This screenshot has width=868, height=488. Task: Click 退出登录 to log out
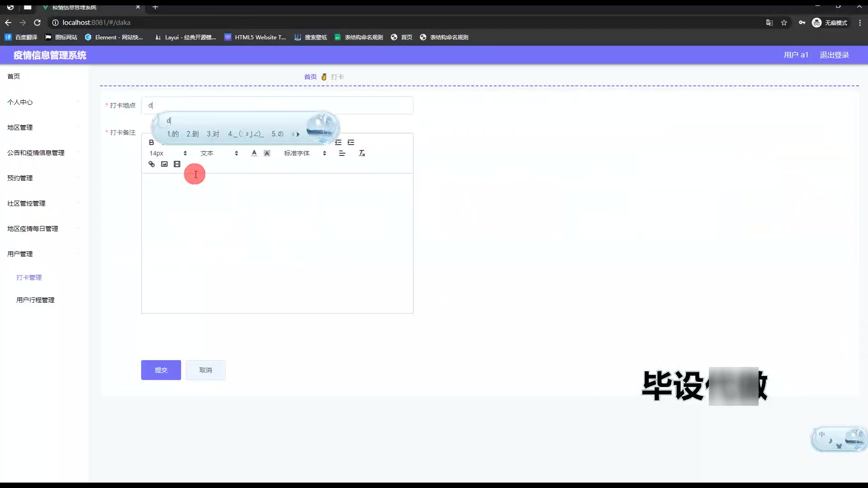click(x=834, y=55)
